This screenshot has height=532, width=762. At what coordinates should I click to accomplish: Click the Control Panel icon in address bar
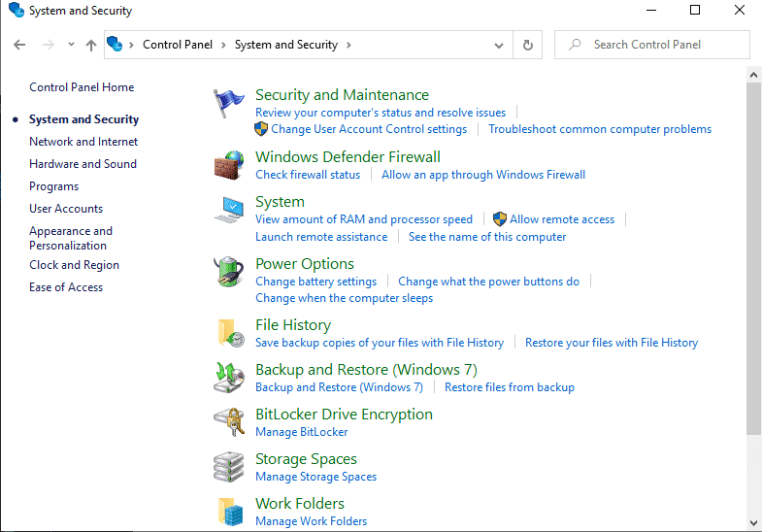pyautogui.click(x=115, y=44)
